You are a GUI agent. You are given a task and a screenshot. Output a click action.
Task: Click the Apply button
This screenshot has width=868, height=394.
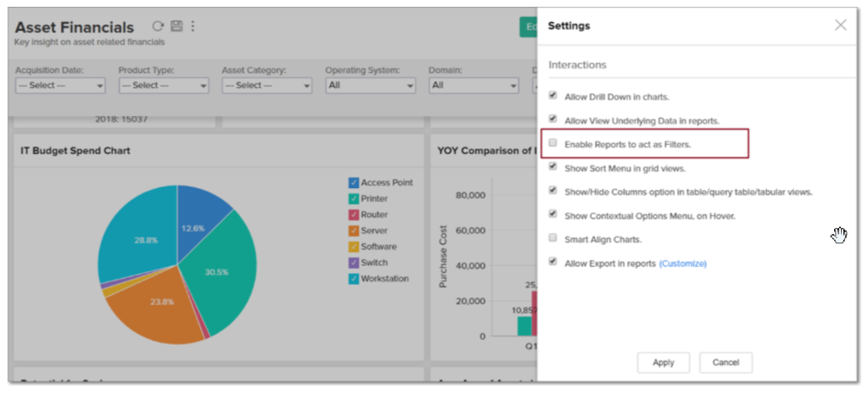(663, 363)
